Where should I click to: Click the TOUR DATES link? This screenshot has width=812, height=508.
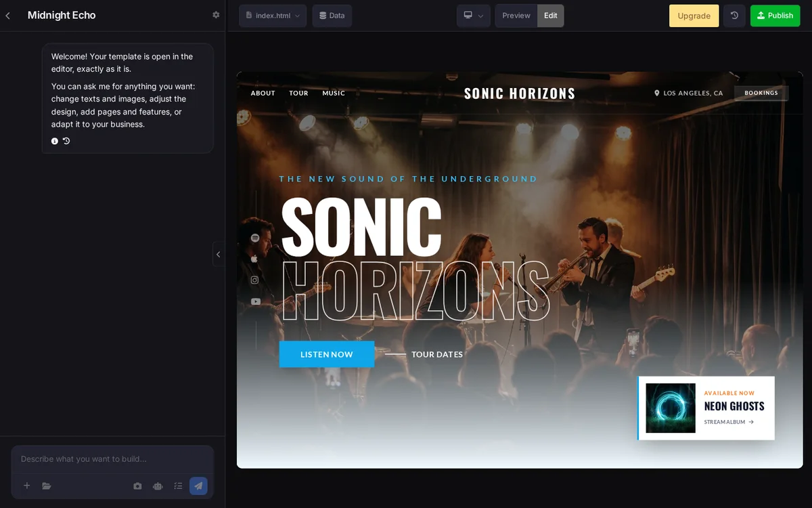pyautogui.click(x=437, y=354)
